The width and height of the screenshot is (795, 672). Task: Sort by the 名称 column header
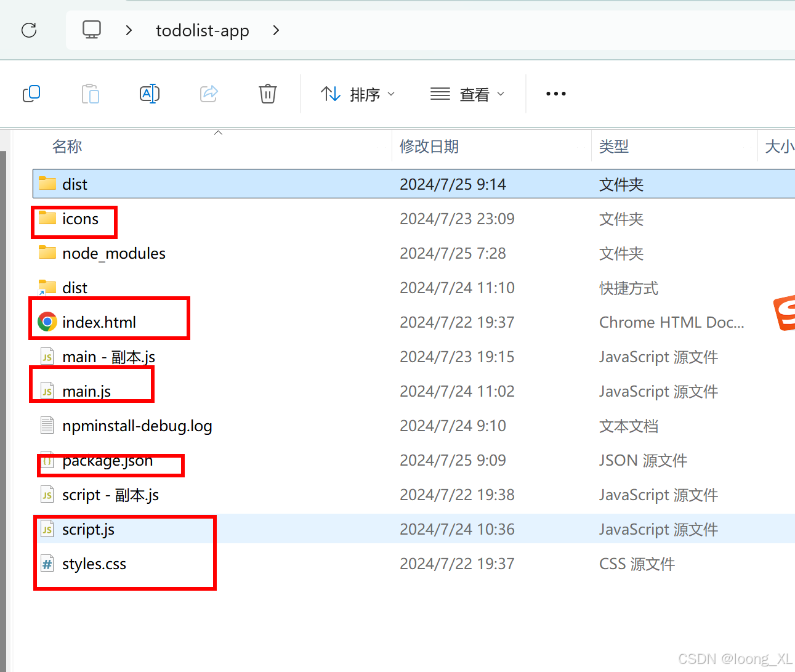coord(67,147)
